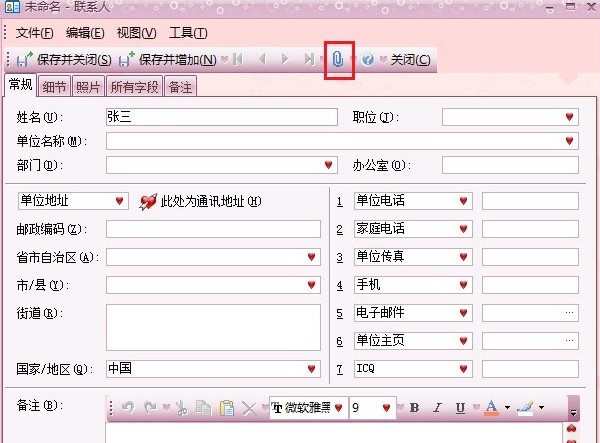
Task: Select the 常规 tab
Action: point(21,84)
